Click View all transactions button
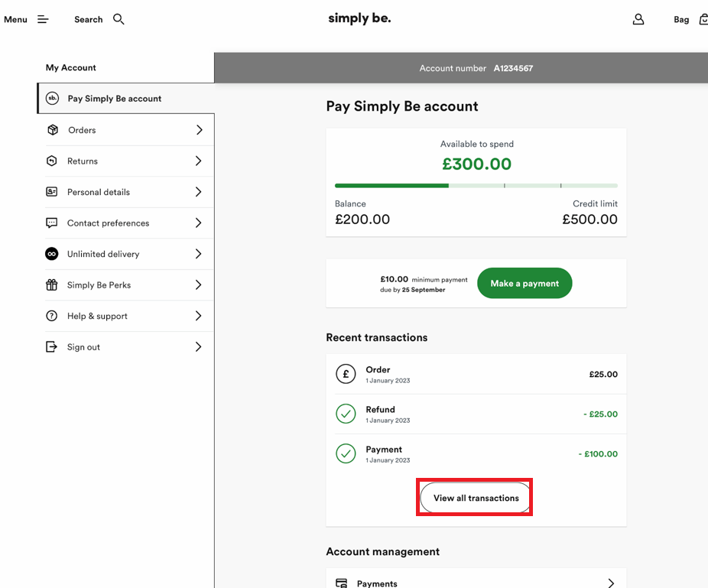 [x=476, y=498]
